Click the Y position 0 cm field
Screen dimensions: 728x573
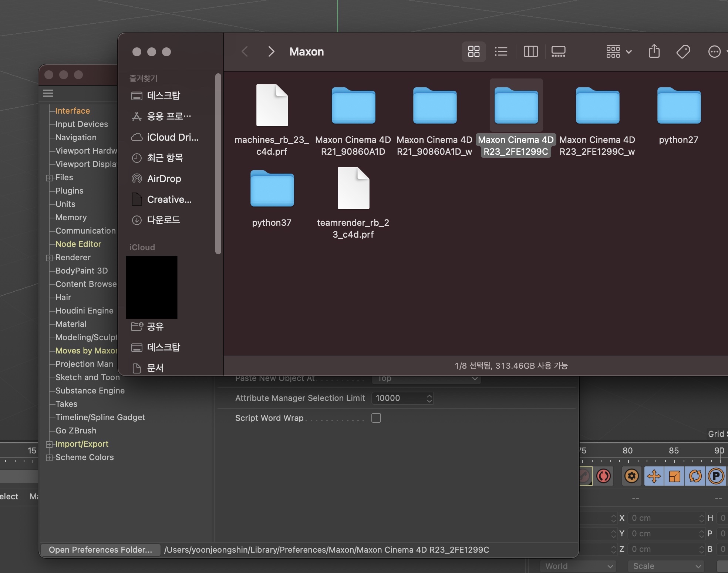point(666,533)
